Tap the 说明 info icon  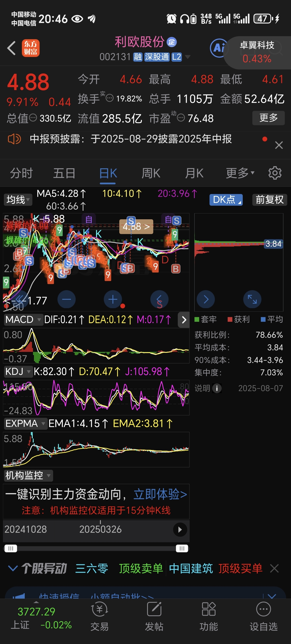pyautogui.click(x=217, y=389)
